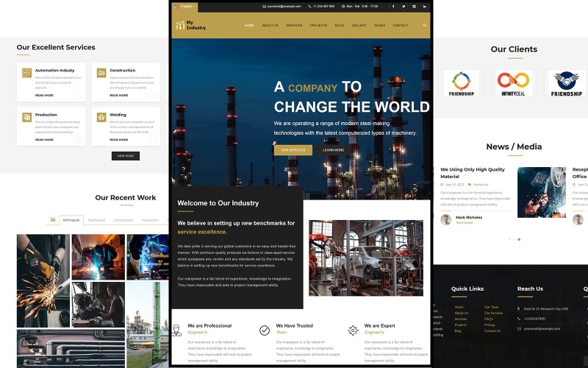Select the All Projects filter tab
Image resolution: width=588 pixels, height=368 pixels.
point(71,220)
